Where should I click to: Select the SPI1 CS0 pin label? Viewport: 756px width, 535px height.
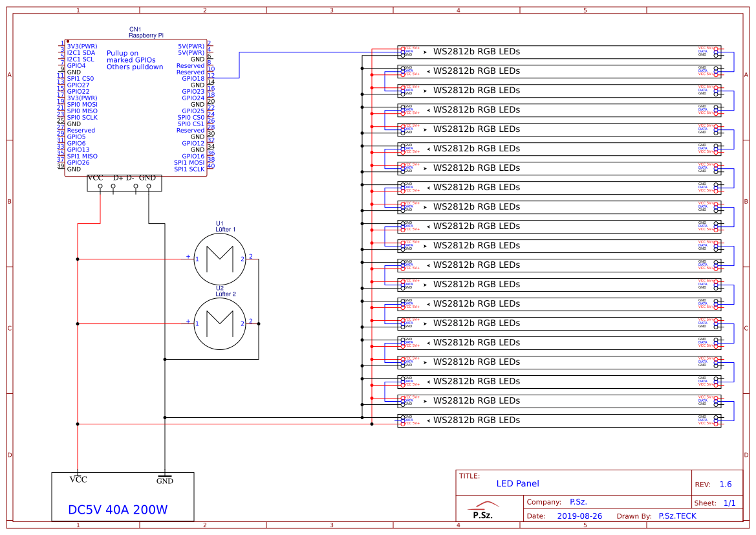81,79
